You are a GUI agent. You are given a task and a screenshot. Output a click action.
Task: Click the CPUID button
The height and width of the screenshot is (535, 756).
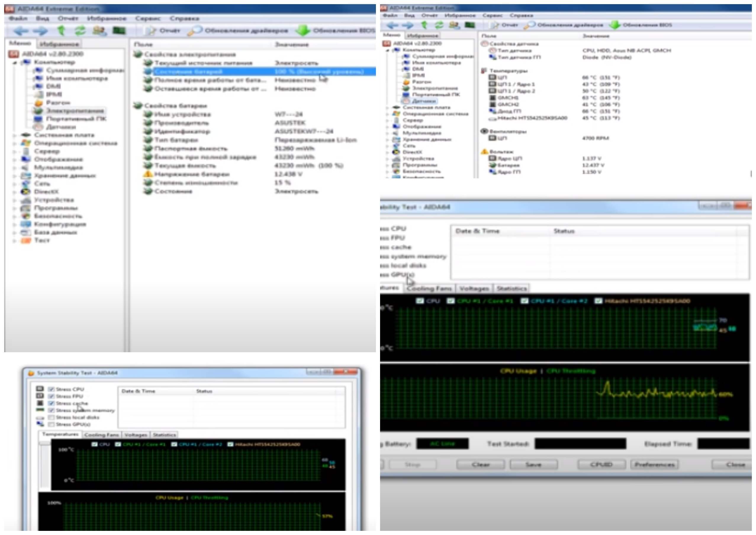pyautogui.click(x=601, y=464)
